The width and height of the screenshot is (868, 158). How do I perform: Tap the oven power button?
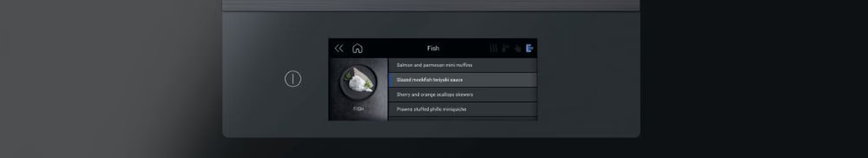[293, 79]
